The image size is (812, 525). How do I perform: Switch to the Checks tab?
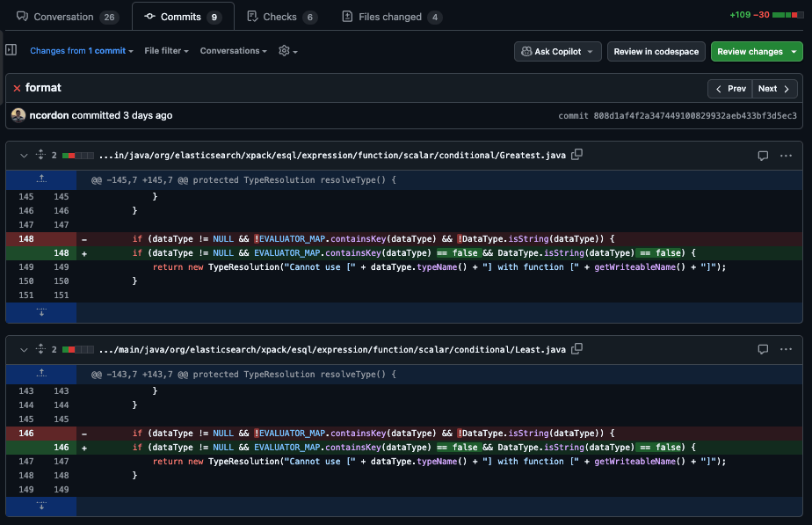(279, 17)
